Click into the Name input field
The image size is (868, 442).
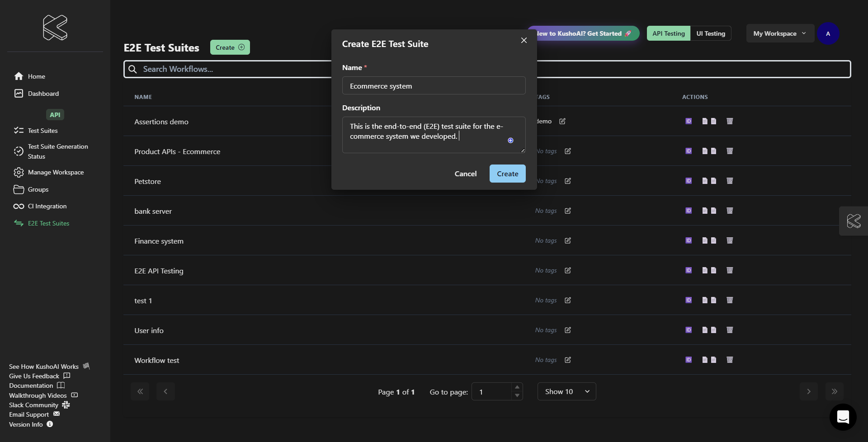click(x=434, y=86)
